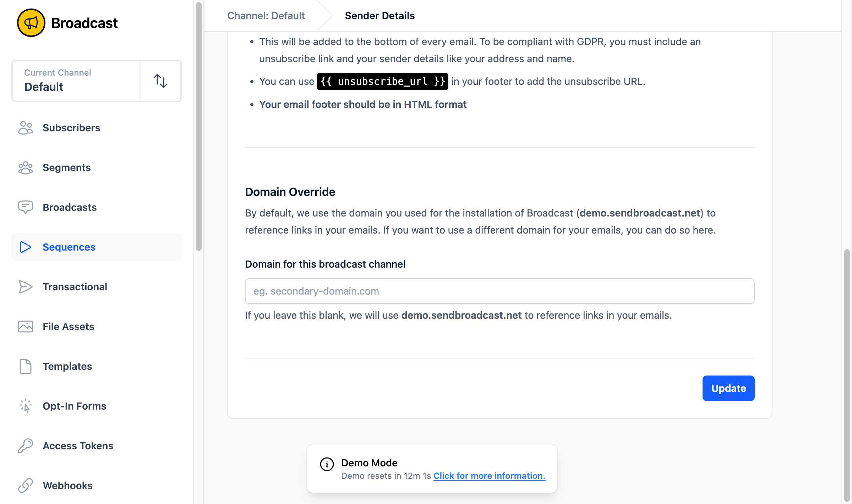Click the Sequences play triangle icon

tap(26, 247)
